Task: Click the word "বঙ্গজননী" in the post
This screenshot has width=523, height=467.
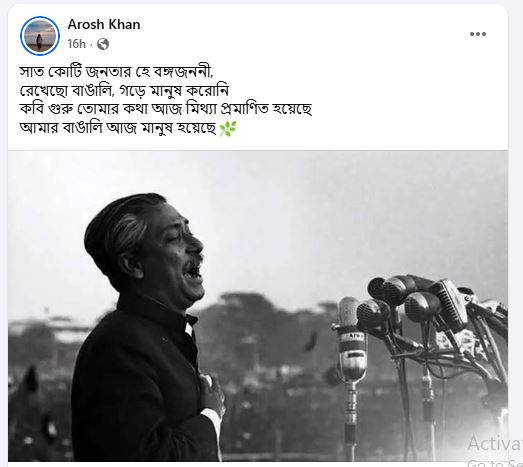Action: click(x=183, y=72)
